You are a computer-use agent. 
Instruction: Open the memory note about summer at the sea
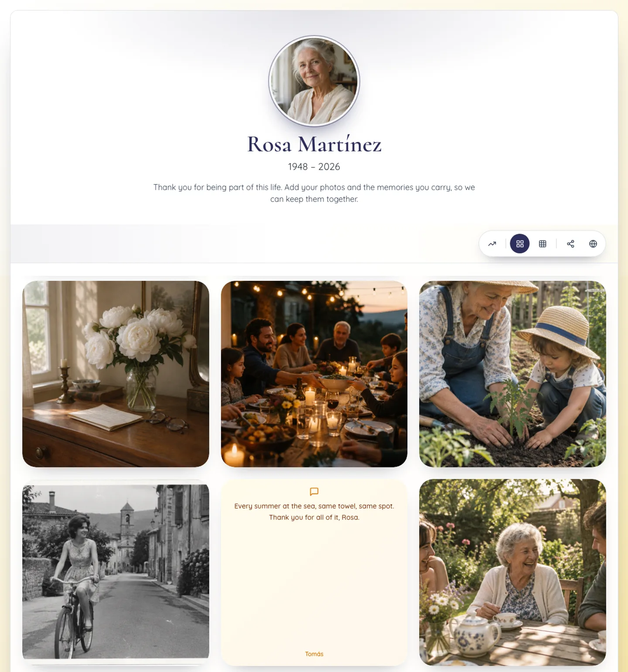click(314, 572)
